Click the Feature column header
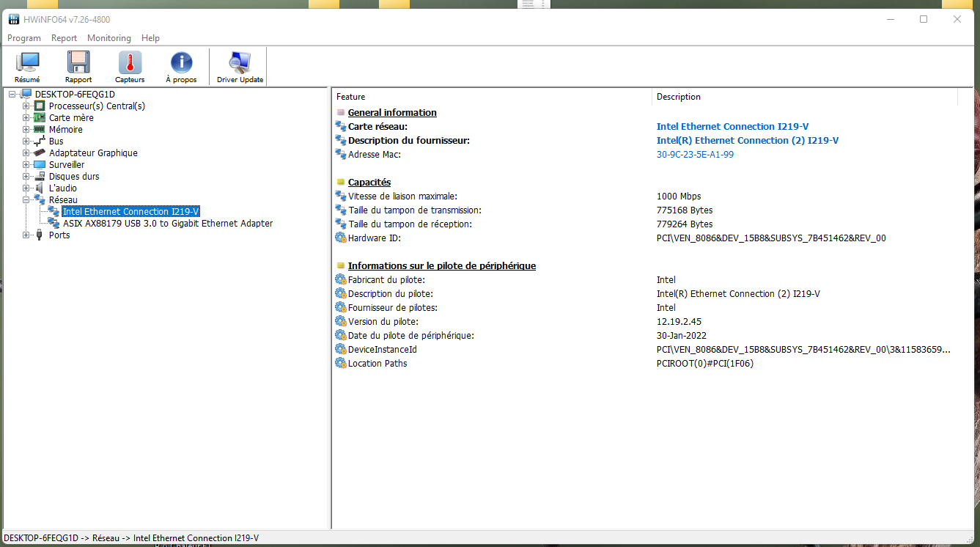Viewport: 980px width, 547px height. (x=492, y=97)
